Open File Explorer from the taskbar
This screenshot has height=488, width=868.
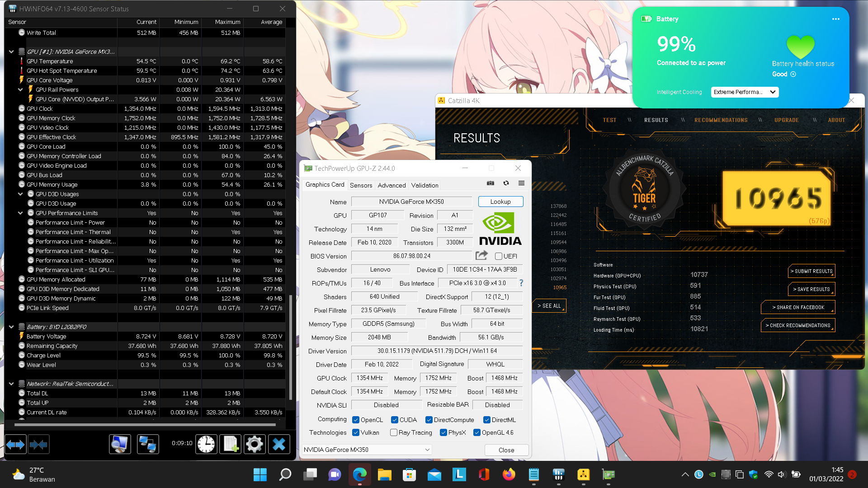pyautogui.click(x=384, y=474)
